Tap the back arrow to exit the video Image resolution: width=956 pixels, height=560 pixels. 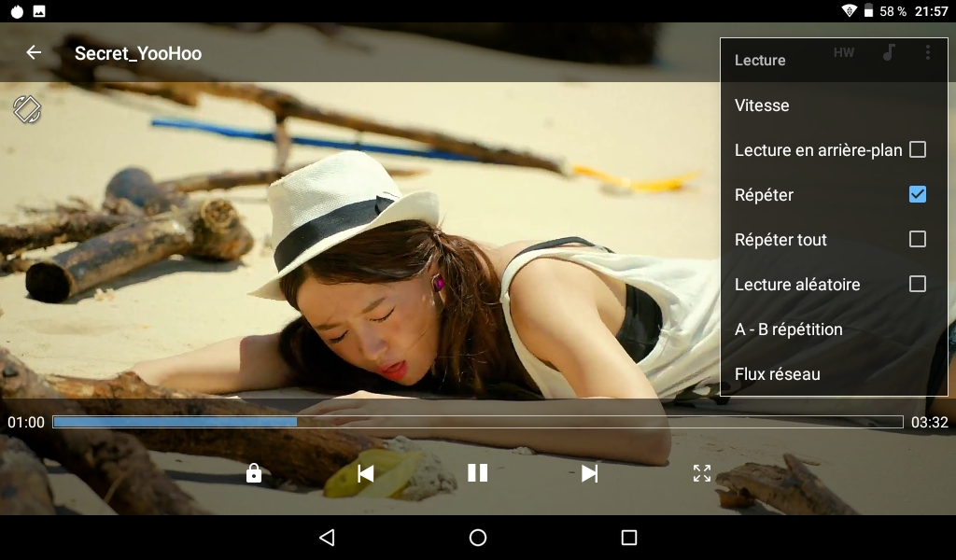[x=34, y=53]
